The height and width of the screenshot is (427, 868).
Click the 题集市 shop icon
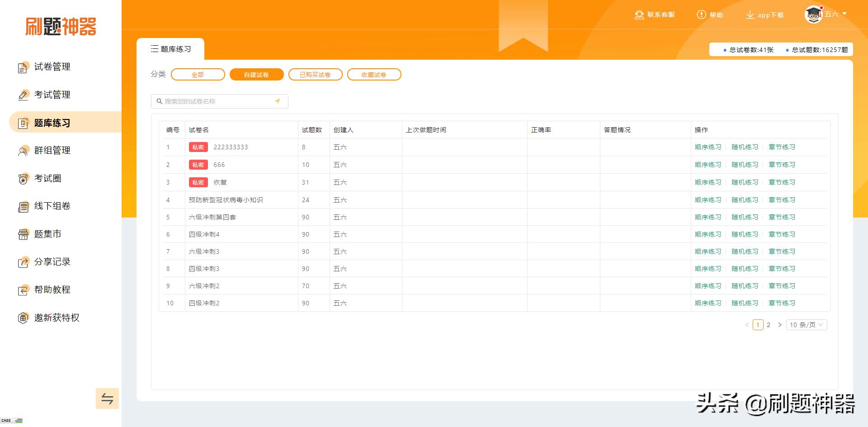(x=23, y=234)
